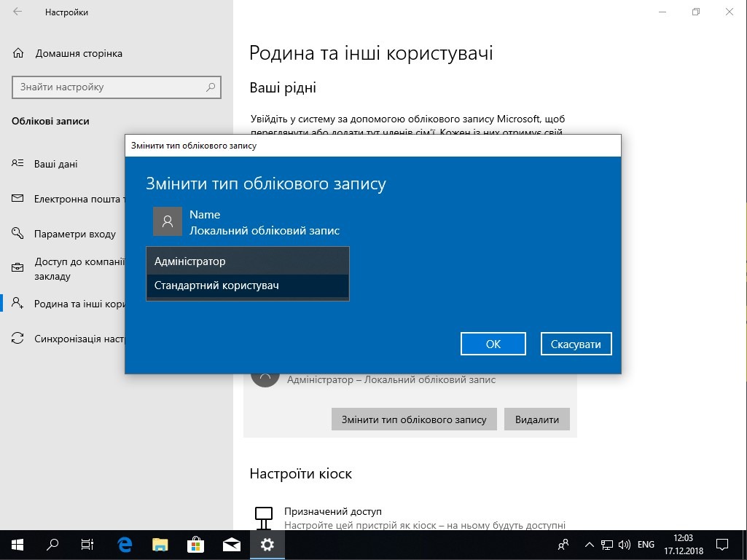Open Microsoft Store taskbar icon
The width and height of the screenshot is (747, 560).
tap(196, 544)
